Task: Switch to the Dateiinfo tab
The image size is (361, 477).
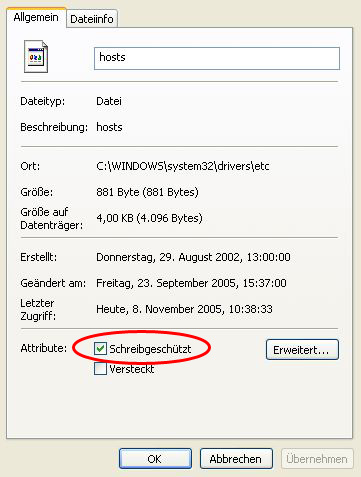Action: point(92,19)
